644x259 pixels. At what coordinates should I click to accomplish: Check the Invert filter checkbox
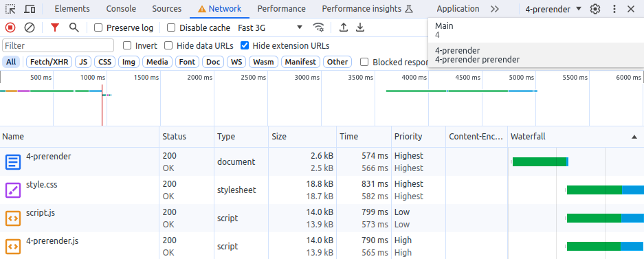(127, 45)
